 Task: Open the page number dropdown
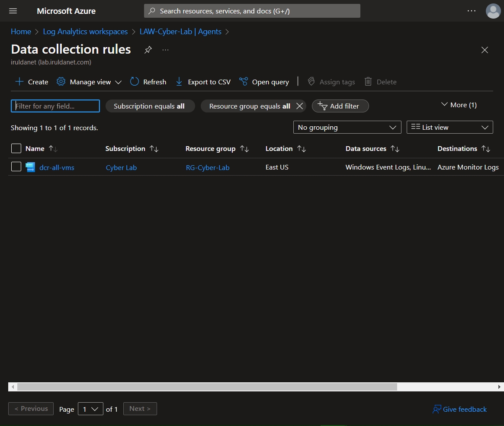[90, 409]
